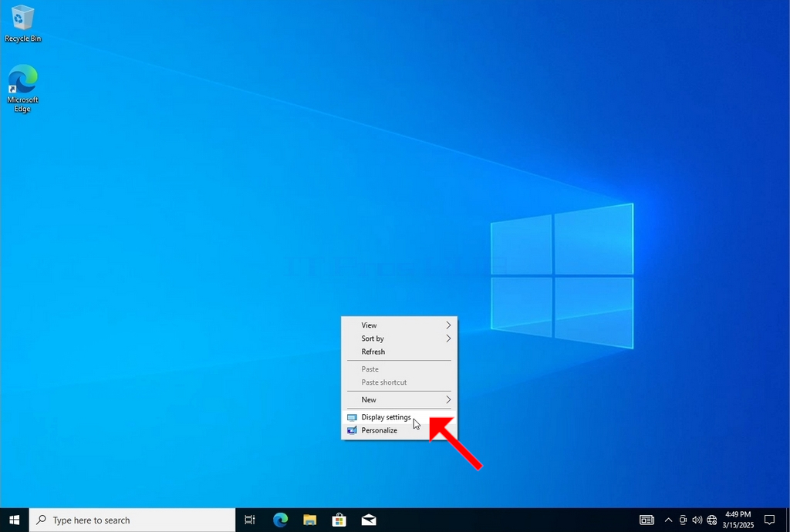The width and height of the screenshot is (790, 532).
Task: Open the Action Center notifications icon
Action: [769, 520]
